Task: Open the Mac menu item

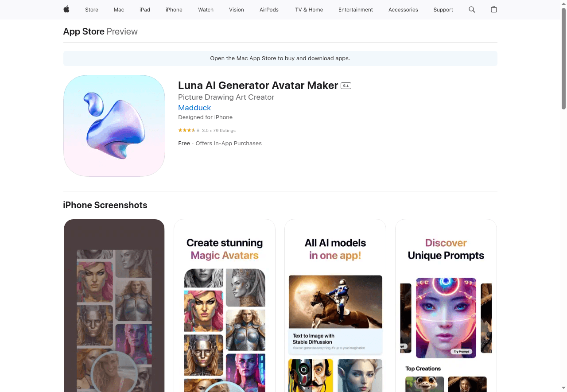Action: point(119,10)
